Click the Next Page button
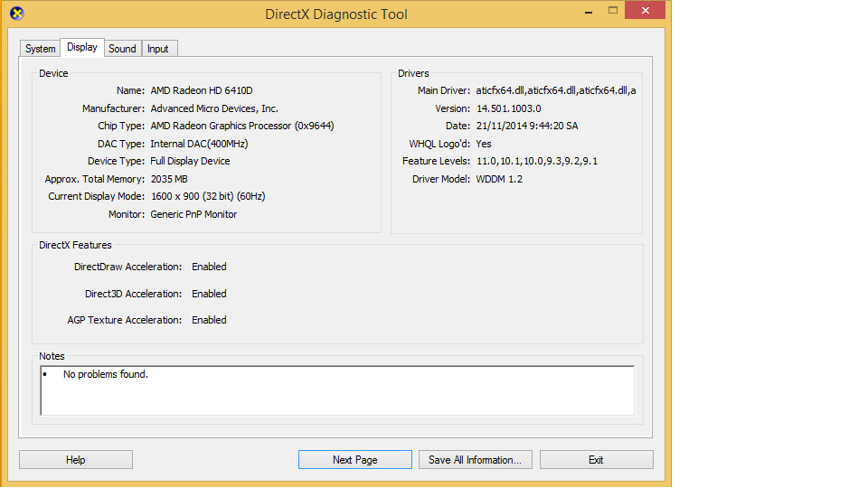 coord(354,460)
